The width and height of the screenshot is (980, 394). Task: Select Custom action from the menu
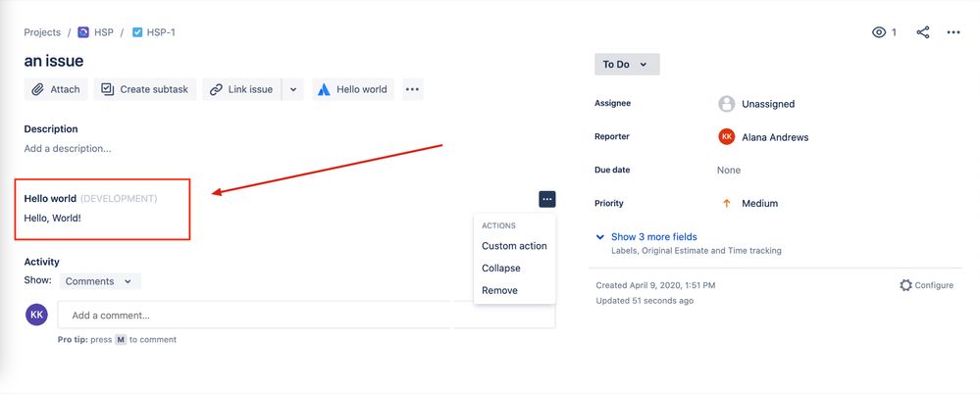coord(514,246)
